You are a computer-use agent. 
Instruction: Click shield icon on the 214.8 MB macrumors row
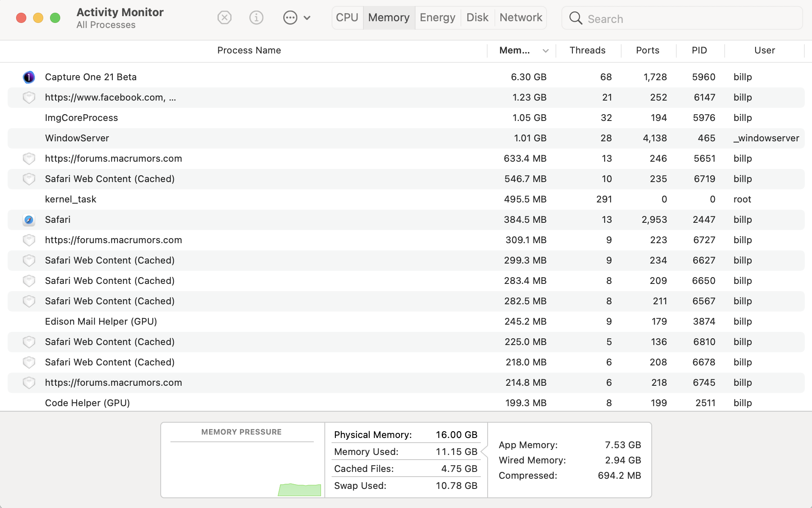[29, 383]
